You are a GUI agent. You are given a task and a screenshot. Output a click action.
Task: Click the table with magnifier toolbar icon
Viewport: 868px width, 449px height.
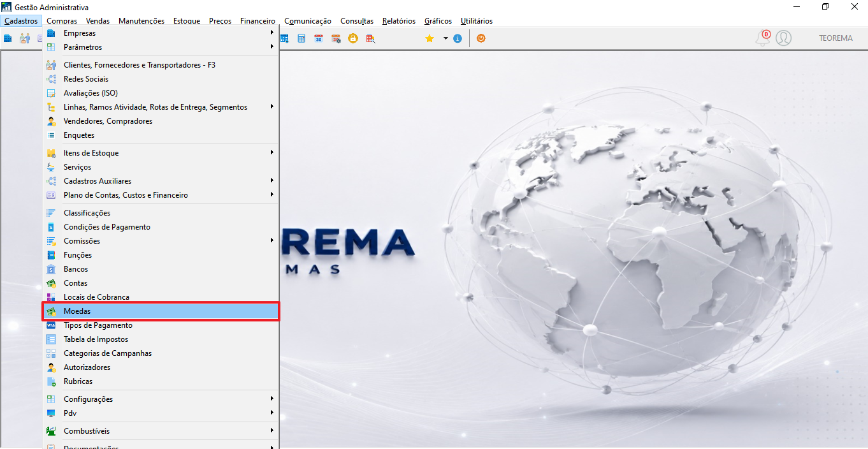pyautogui.click(x=370, y=38)
